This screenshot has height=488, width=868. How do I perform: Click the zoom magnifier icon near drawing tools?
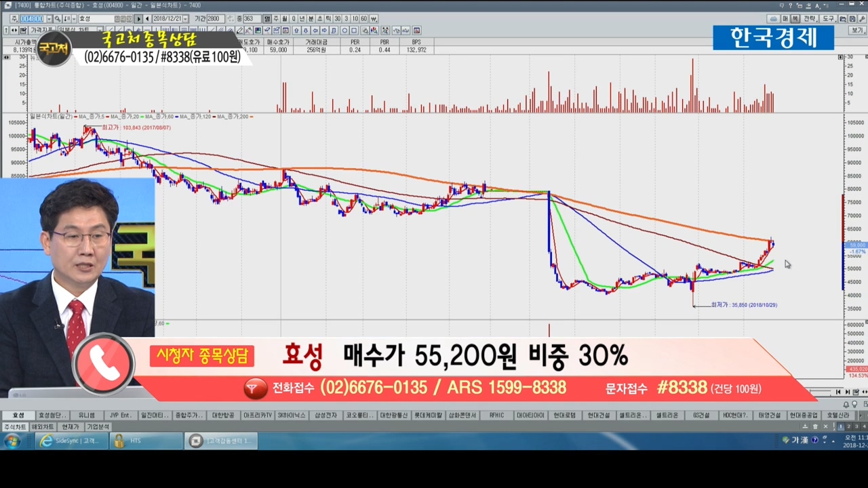(x=366, y=30)
